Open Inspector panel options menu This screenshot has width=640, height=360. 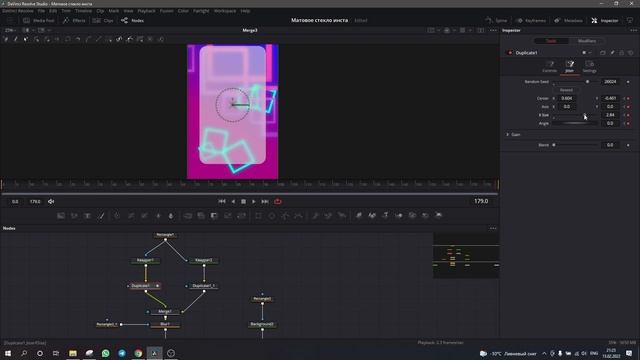633,30
